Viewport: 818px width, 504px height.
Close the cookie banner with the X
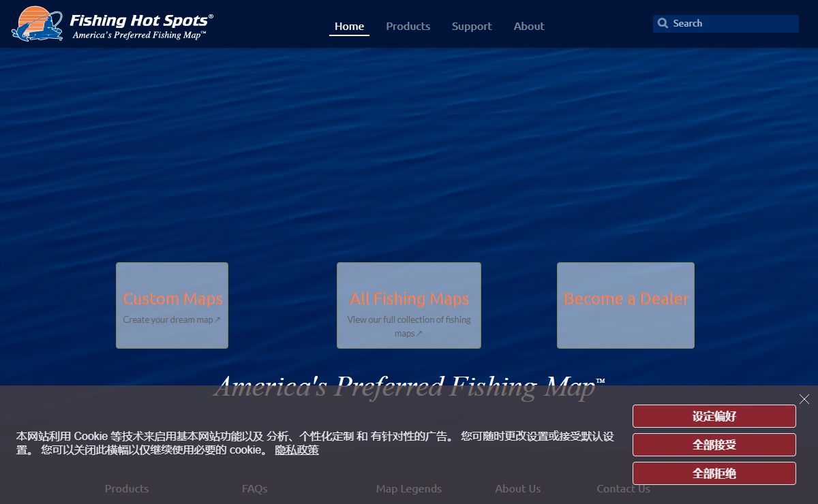coord(804,399)
